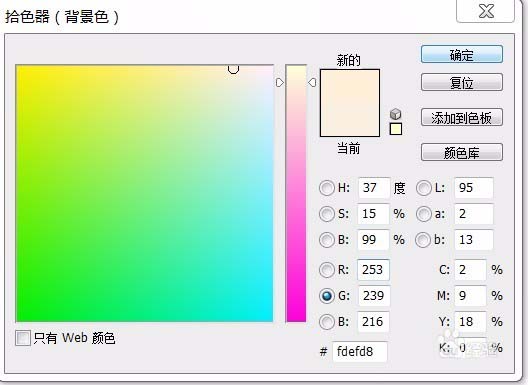The width and height of the screenshot is (528, 385).
Task: Click the G field showing 239
Action: [374, 296]
